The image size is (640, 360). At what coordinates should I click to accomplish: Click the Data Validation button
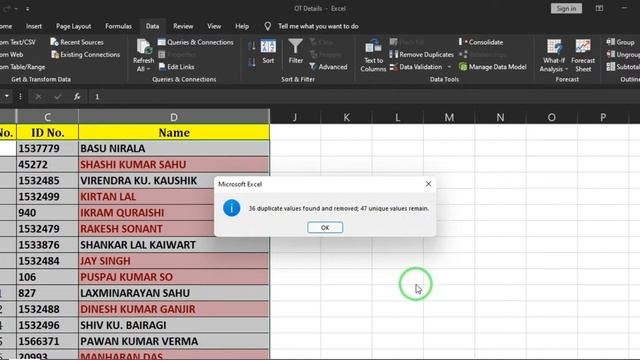(416, 67)
